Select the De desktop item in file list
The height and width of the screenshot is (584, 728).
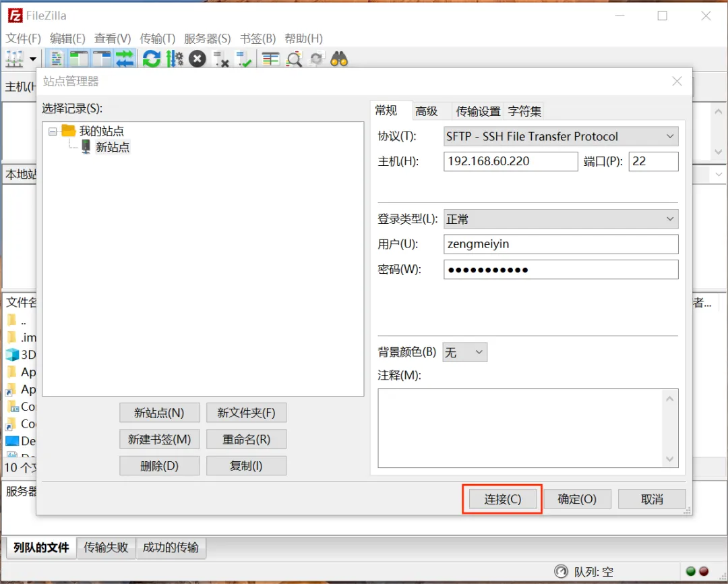20,441
